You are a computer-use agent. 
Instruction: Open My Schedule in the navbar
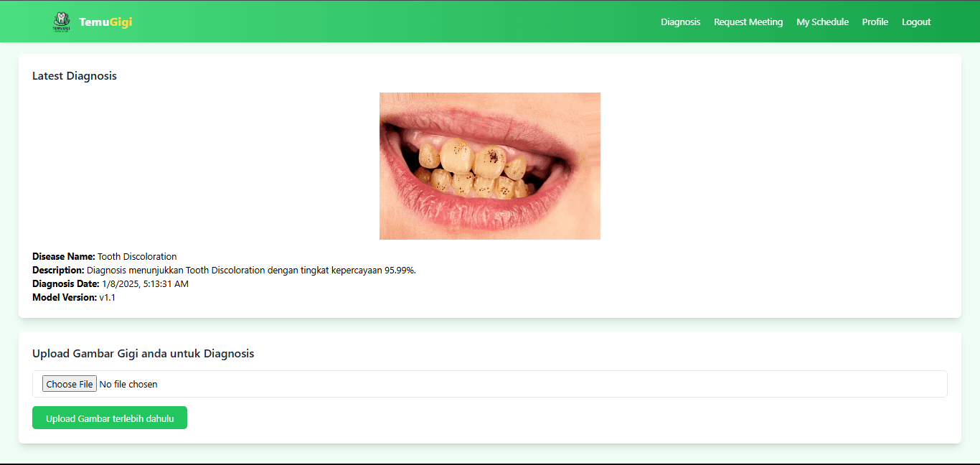[x=822, y=22]
